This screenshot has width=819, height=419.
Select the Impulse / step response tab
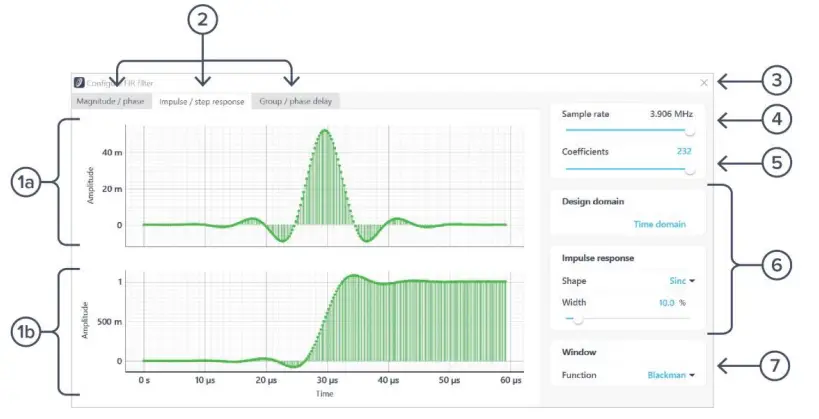coord(202,101)
